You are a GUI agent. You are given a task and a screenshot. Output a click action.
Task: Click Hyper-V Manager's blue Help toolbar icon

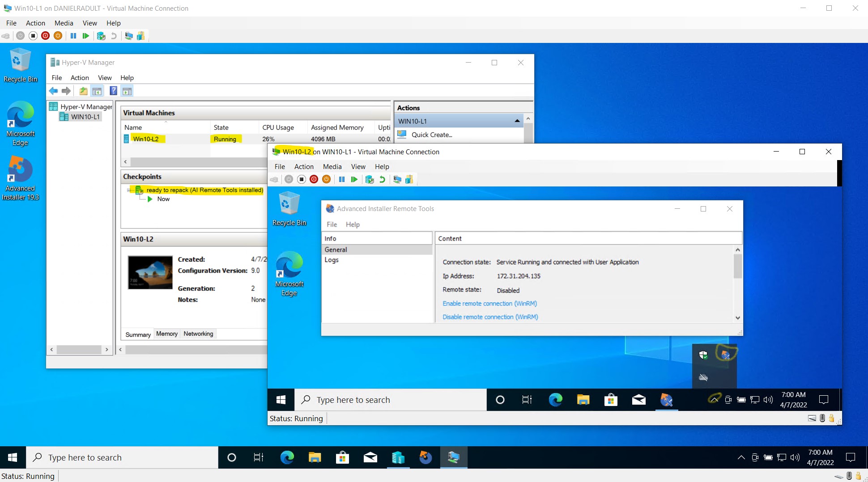[114, 91]
